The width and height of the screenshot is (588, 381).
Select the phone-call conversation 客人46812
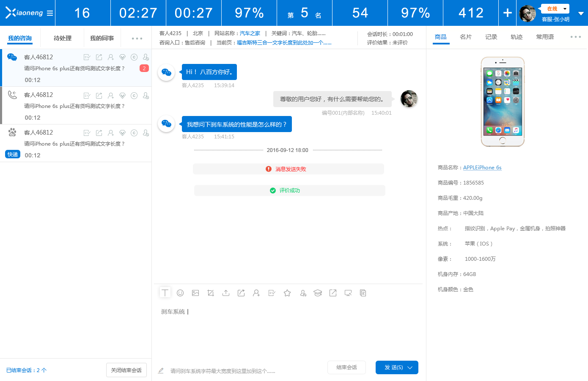tap(76, 105)
